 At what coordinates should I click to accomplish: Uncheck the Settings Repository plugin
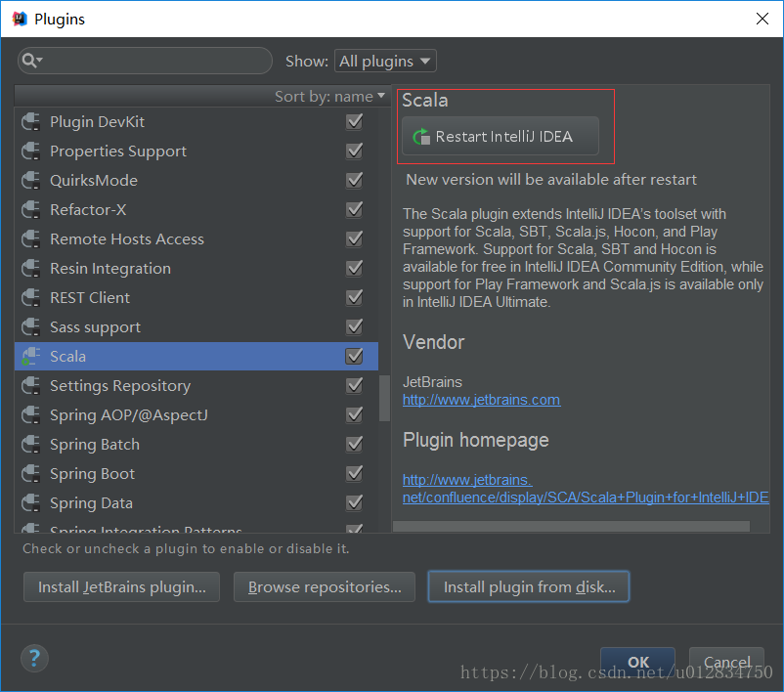click(x=354, y=385)
